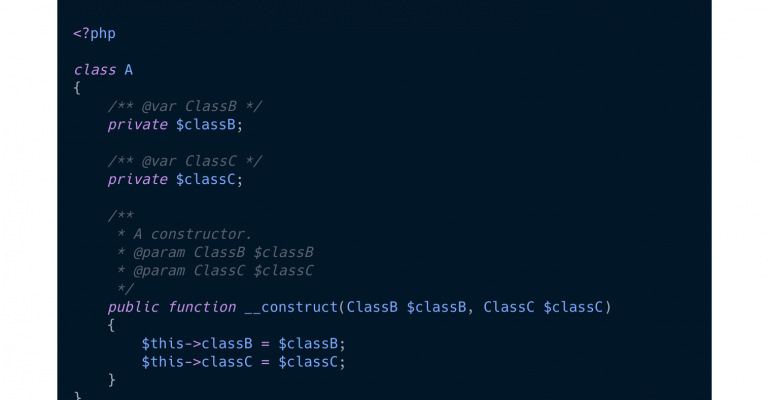The width and height of the screenshot is (768, 400).
Task: Click the $classC constructor parameter
Action: 573,307
